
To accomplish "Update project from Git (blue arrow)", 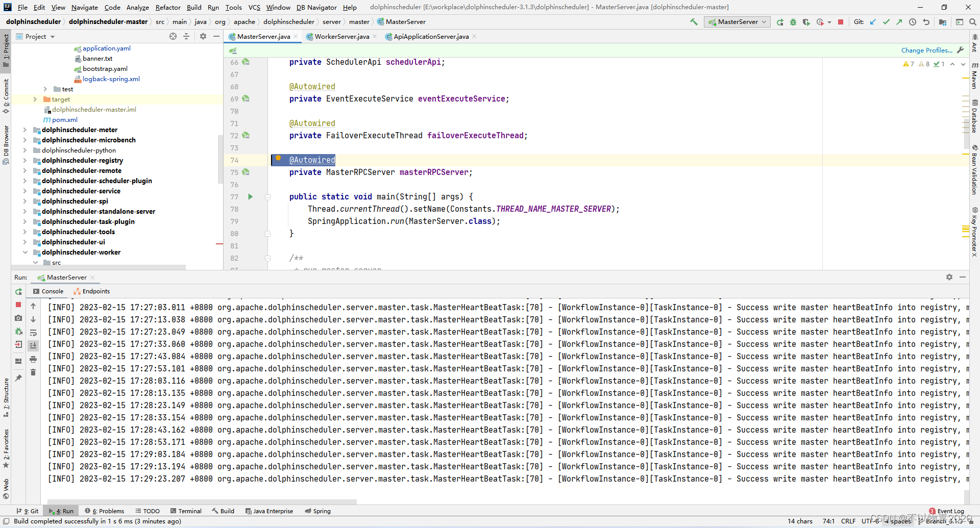I will coord(873,22).
